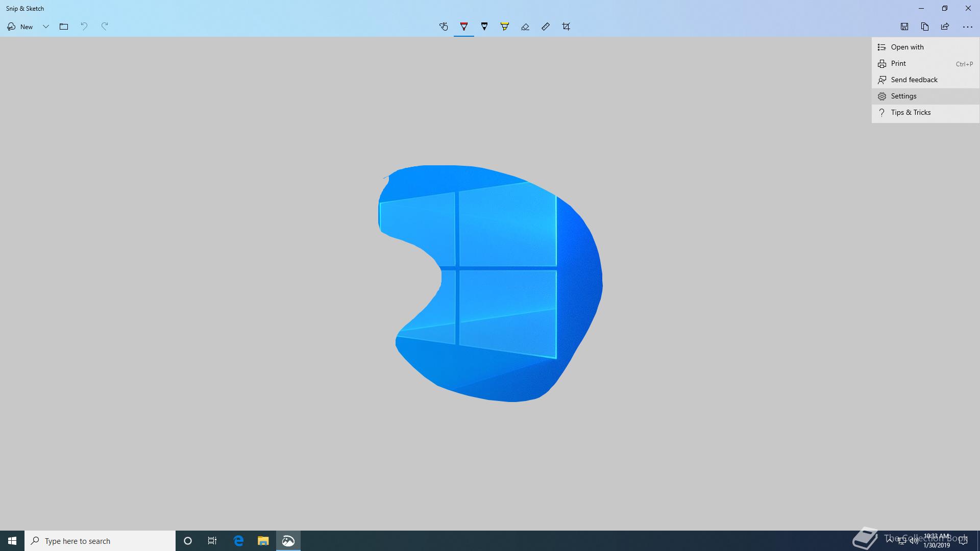Open the Action Center notifications icon
The height and width of the screenshot is (551, 980).
click(x=963, y=541)
